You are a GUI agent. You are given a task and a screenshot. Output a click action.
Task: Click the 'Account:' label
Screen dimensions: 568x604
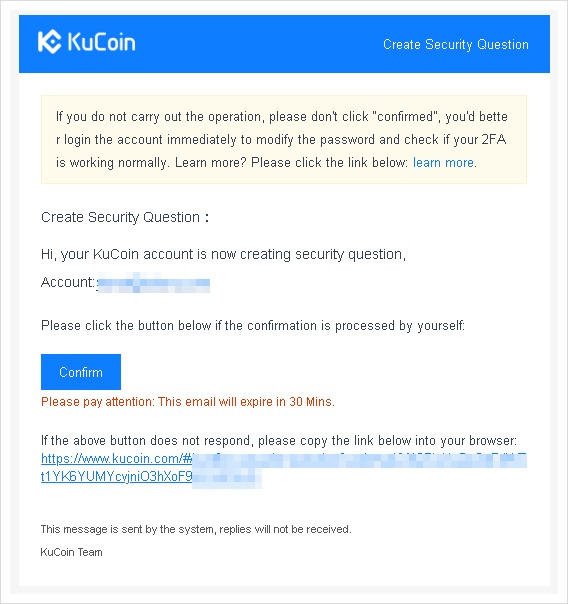[x=68, y=282]
